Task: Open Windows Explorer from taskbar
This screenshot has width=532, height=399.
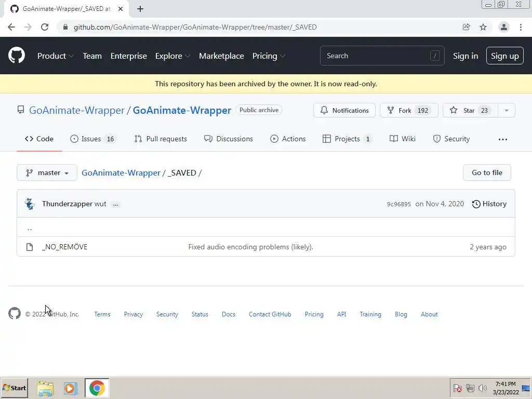Action: [45, 388]
